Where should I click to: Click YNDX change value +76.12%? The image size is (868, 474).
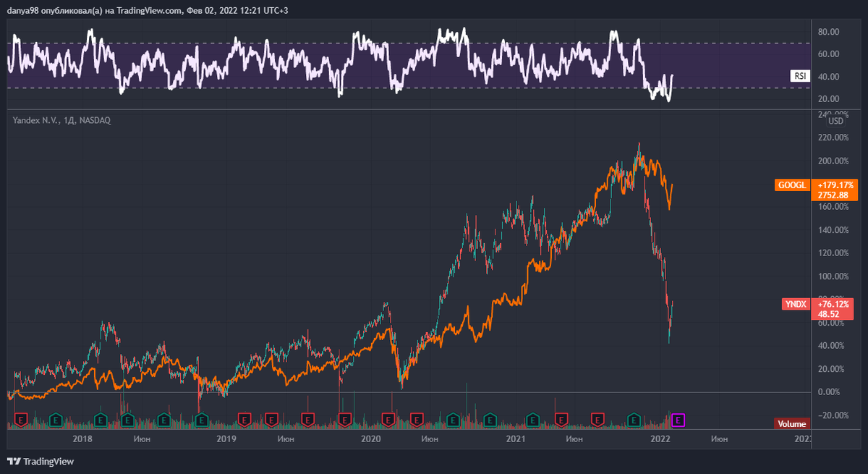[832, 304]
